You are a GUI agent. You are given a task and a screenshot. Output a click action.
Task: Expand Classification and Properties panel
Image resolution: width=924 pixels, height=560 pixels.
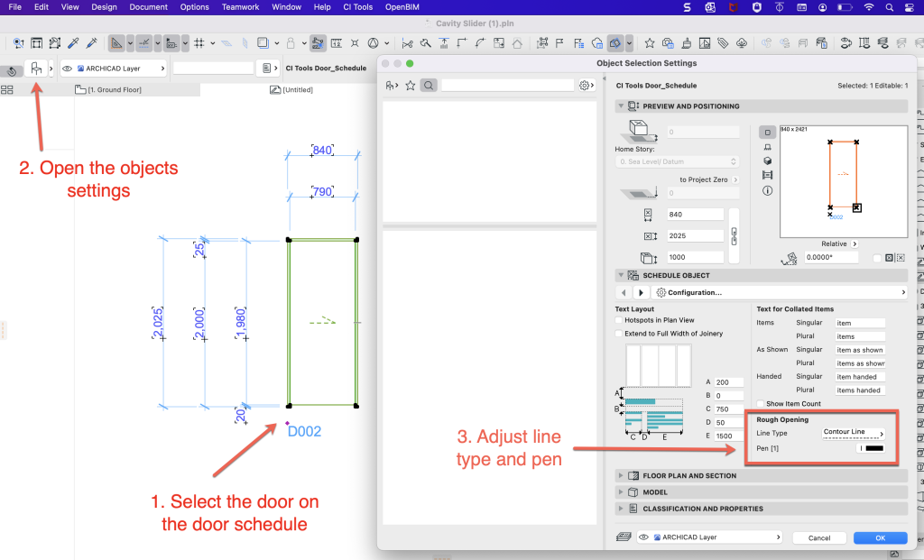coord(621,509)
